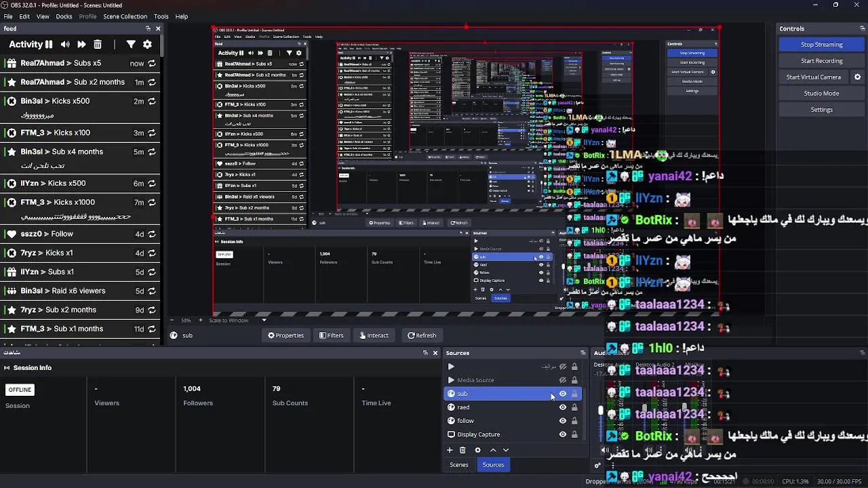
Task: Open the Scene Collection menu
Action: (x=125, y=16)
